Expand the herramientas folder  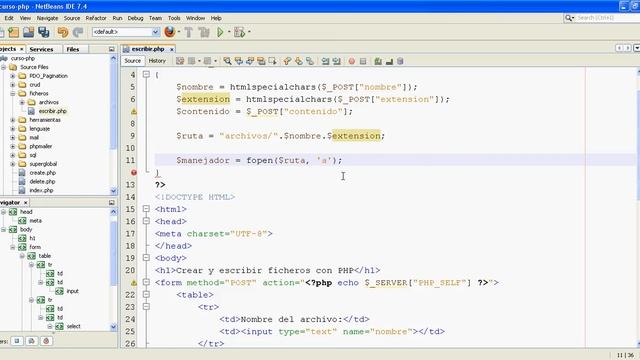(13, 120)
